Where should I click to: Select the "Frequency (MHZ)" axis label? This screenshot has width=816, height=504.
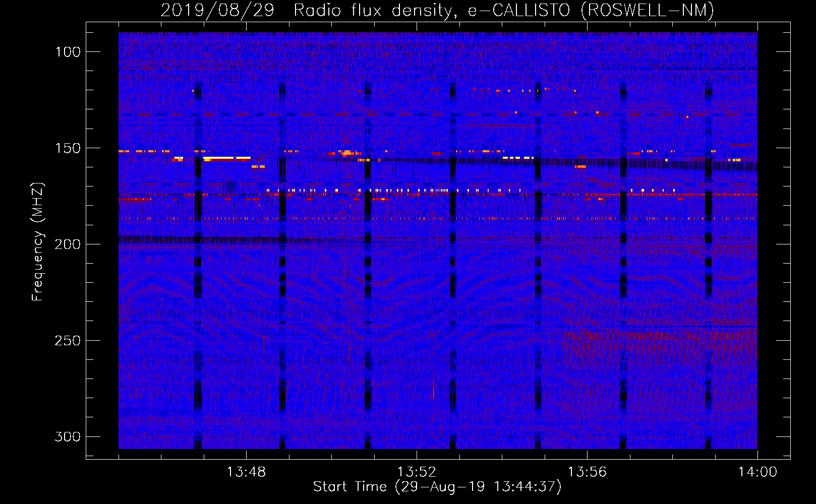[38, 242]
